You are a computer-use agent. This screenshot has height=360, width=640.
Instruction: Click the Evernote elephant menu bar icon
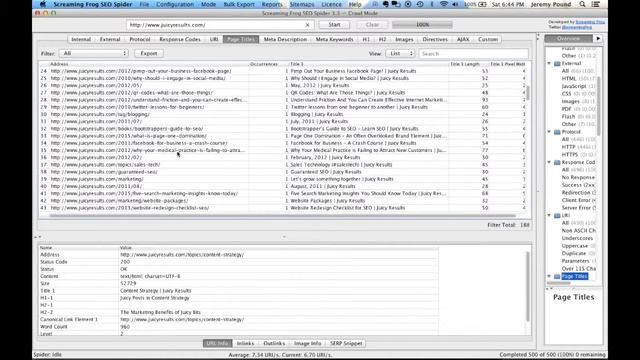point(386,4)
